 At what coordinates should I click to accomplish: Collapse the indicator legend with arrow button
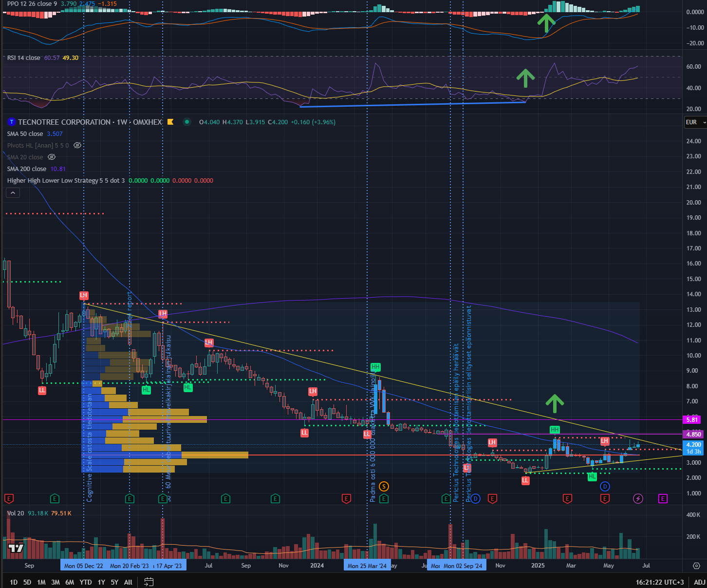coord(13,193)
